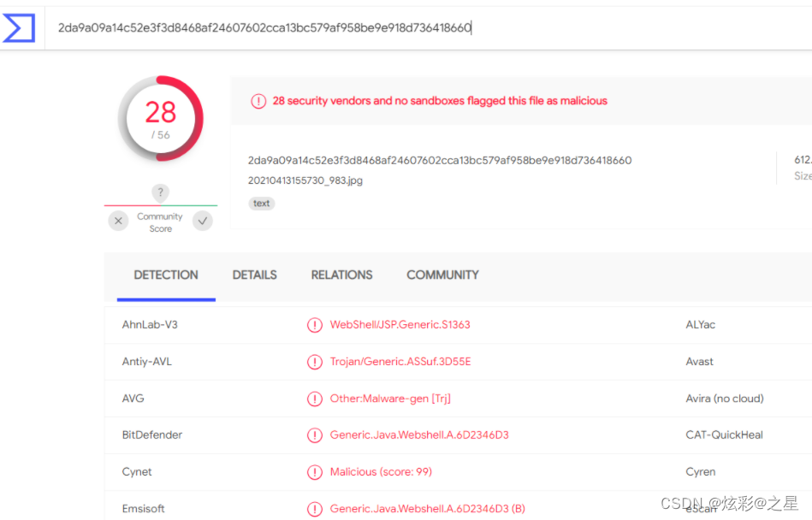
Task: Select Malicious (score: 99) result
Action: (x=381, y=472)
